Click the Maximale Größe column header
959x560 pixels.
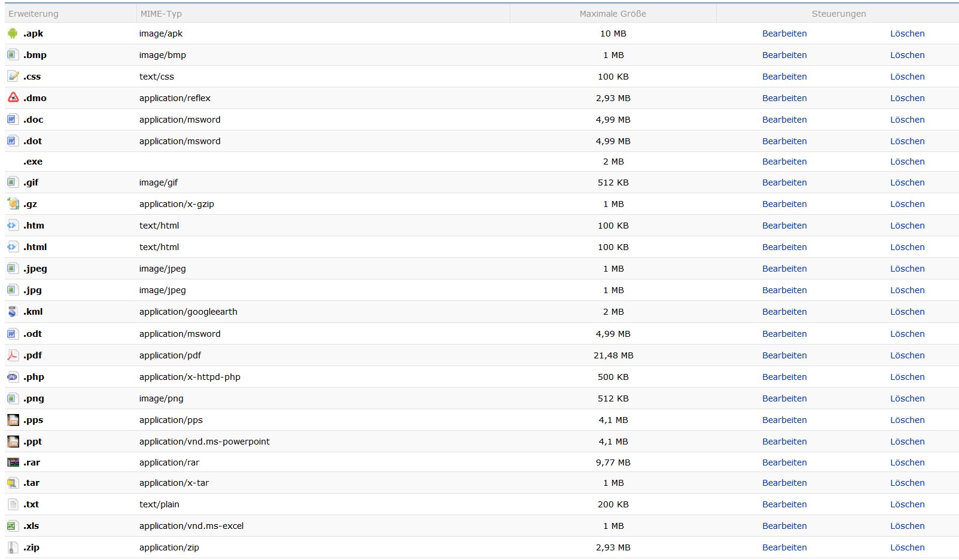[x=613, y=14]
